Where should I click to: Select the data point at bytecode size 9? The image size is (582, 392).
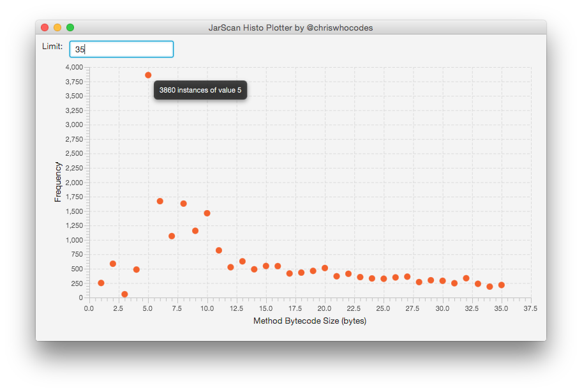point(195,231)
